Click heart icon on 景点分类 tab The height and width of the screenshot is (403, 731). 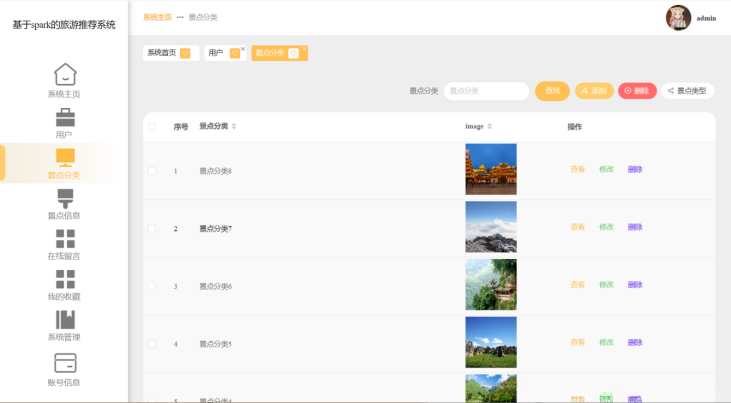point(293,53)
